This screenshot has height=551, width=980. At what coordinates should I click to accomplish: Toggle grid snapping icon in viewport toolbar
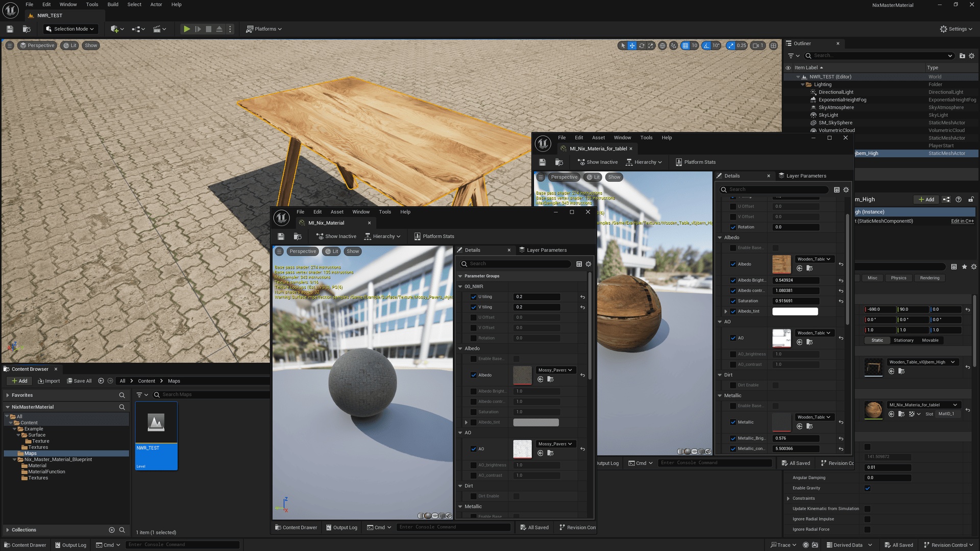point(685,45)
